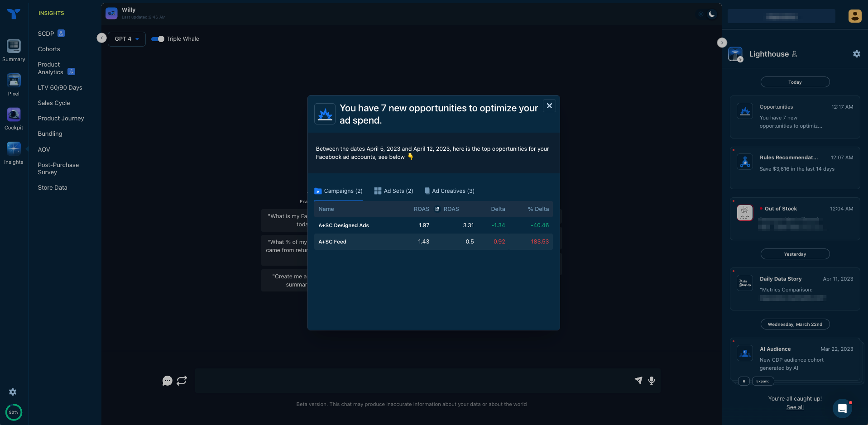Image resolution: width=868 pixels, height=425 pixels.
Task: Open Lighthouse settings with the gear icon
Action: [x=856, y=54]
